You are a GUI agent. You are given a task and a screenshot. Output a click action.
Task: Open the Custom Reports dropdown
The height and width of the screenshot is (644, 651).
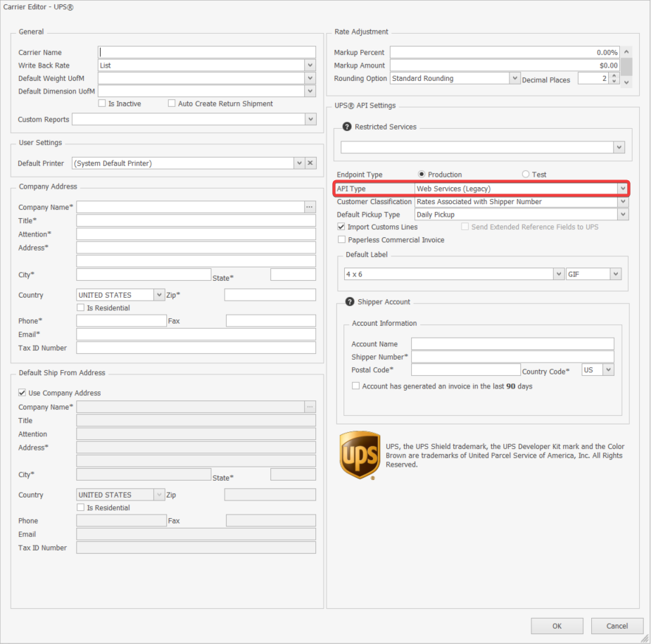coord(310,120)
